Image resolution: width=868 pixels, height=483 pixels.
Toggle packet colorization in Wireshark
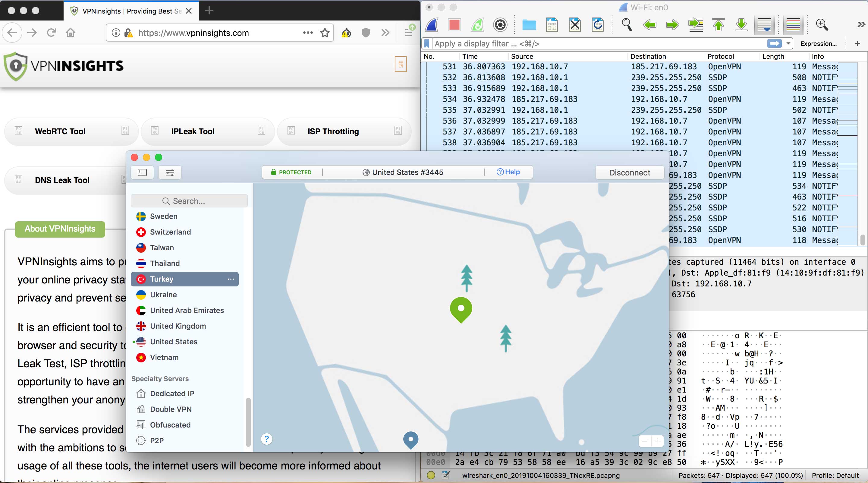coord(793,25)
